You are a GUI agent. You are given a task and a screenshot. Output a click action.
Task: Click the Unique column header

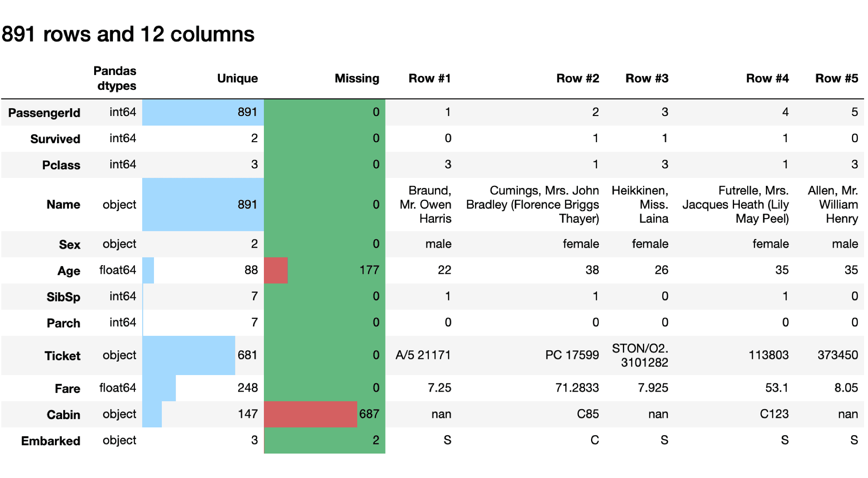point(237,79)
